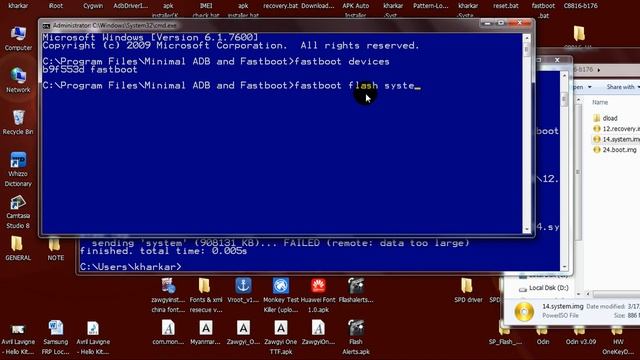This screenshot has height=360, width=640.
Task: Select first Avril Lavigne Hello Kit file
Action: (18, 337)
